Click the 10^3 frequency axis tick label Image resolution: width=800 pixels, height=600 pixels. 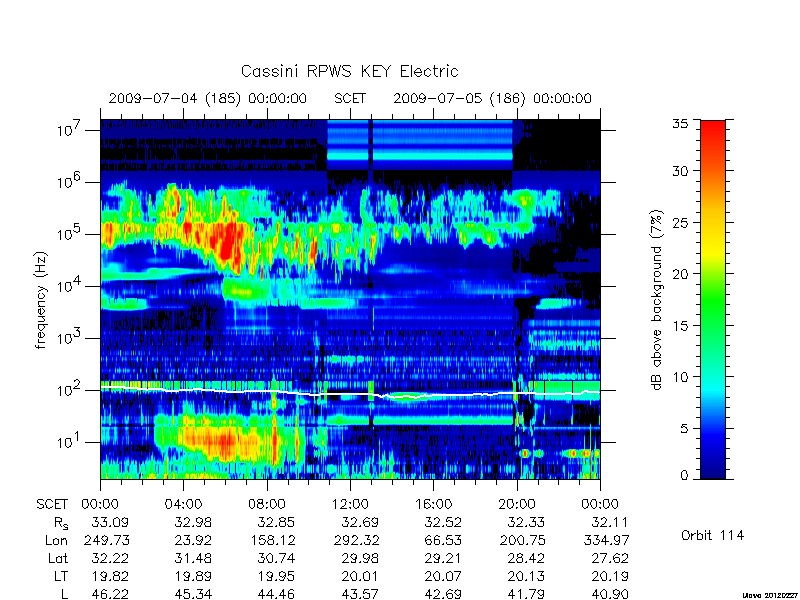[x=67, y=337]
